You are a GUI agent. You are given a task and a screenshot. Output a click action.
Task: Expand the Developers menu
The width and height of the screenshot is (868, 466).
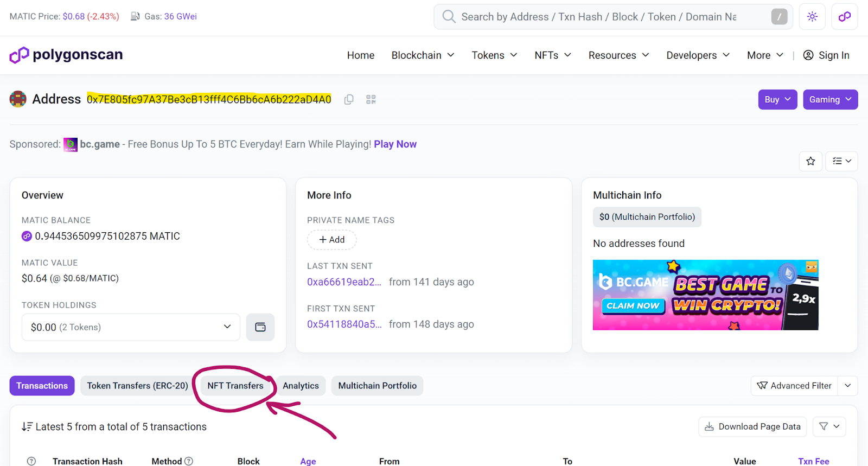(x=698, y=55)
